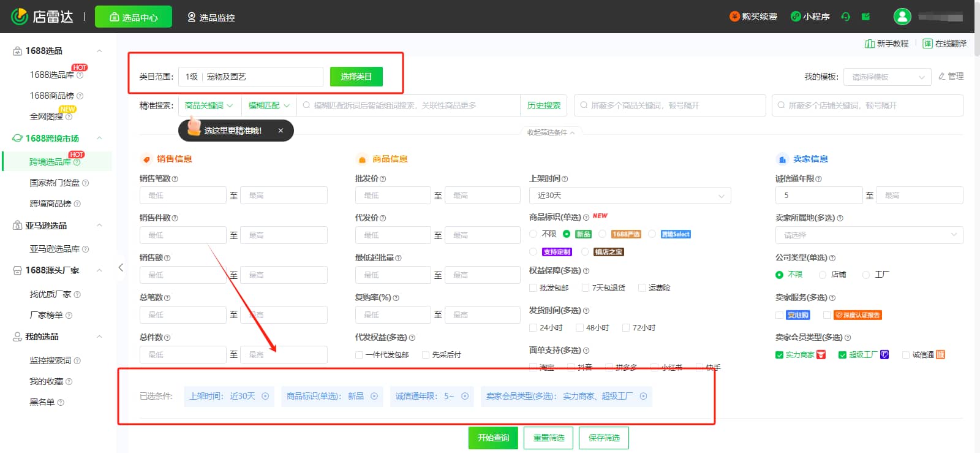The width and height of the screenshot is (980, 453).
Task: Click the green feedback edit icon in header
Action: [x=865, y=17]
